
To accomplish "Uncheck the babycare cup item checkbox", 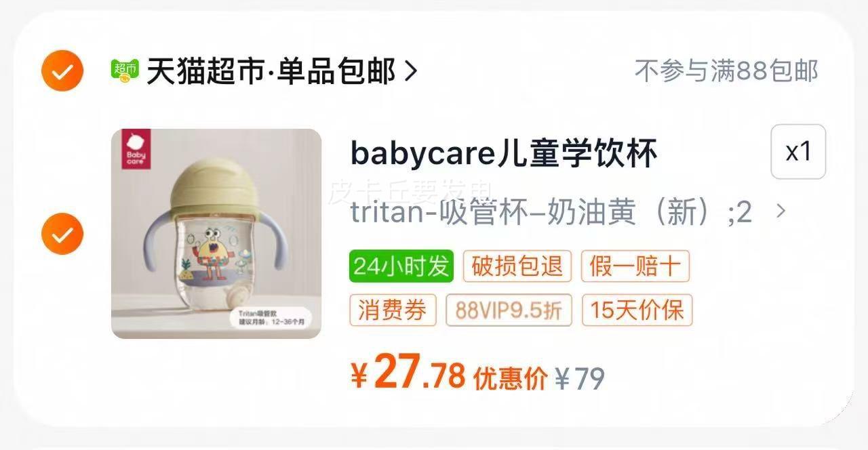I will (62, 234).
